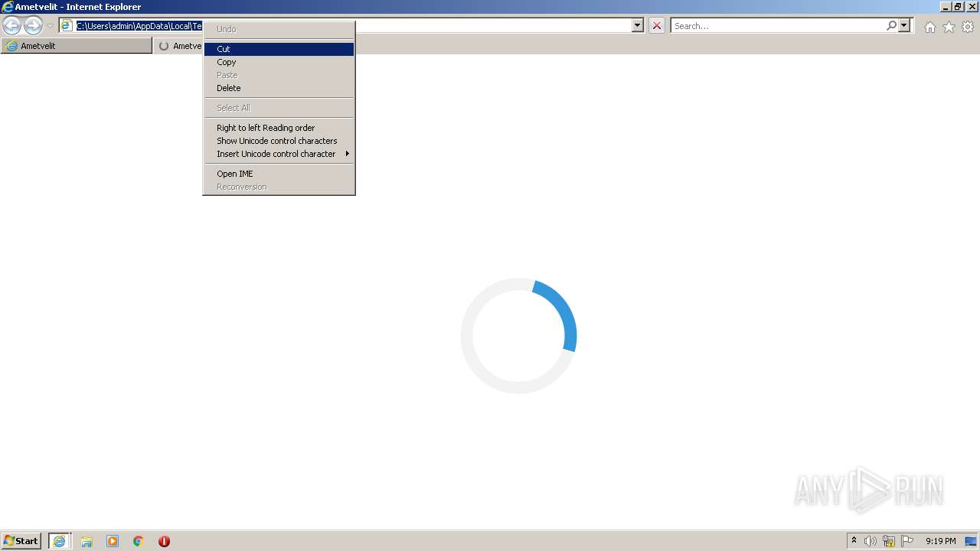Click Show desktop button at taskbar end
The height and width of the screenshot is (551, 980).
point(972,541)
